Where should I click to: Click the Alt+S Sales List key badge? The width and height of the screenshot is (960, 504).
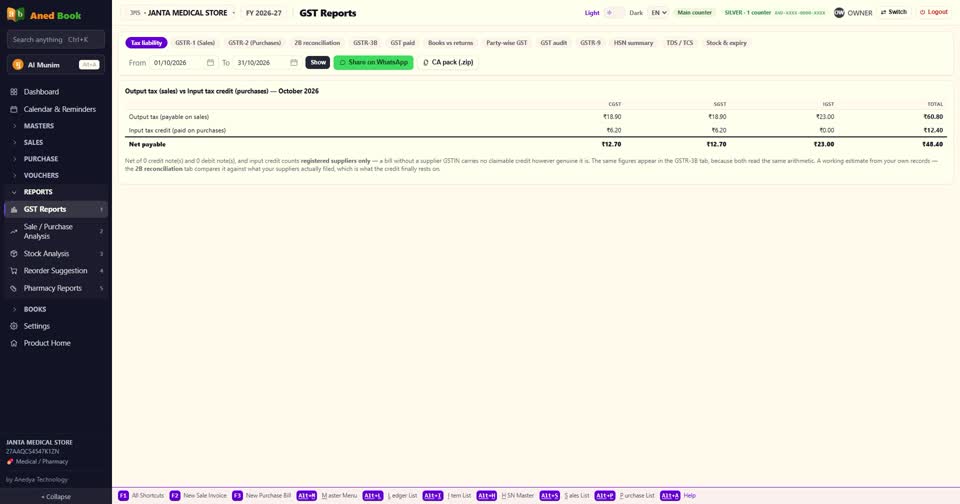tap(550, 495)
